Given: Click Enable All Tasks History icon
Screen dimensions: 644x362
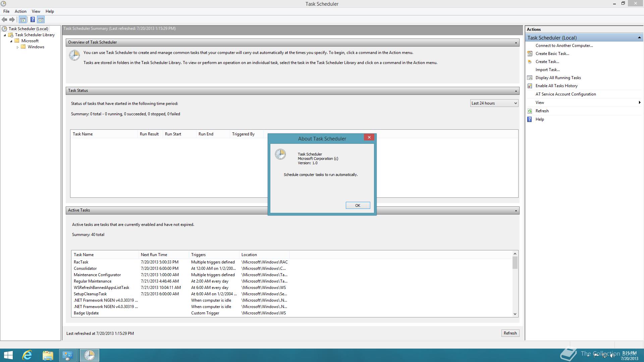Looking at the screenshot, I should [x=530, y=86].
